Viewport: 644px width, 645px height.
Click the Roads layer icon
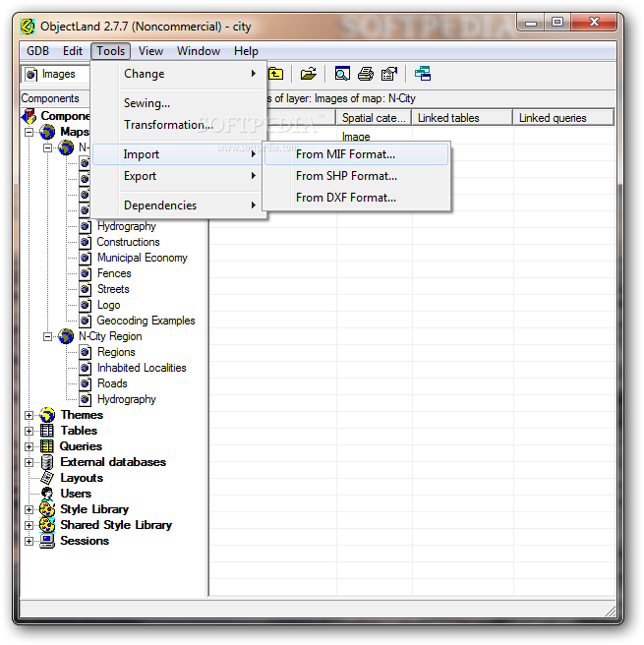(86, 383)
